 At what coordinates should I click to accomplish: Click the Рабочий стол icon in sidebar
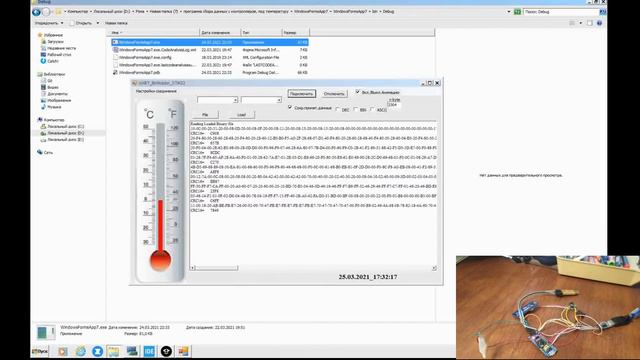tap(43, 54)
